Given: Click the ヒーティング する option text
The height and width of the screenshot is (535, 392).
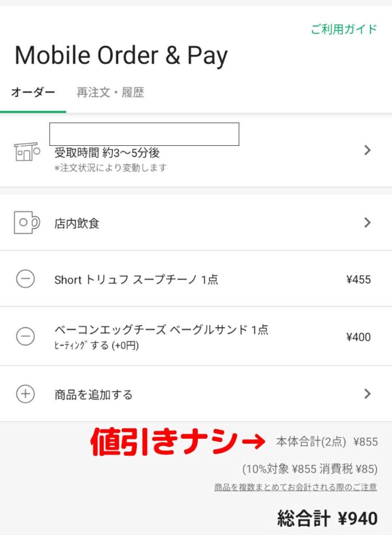Looking at the screenshot, I should click(97, 346).
